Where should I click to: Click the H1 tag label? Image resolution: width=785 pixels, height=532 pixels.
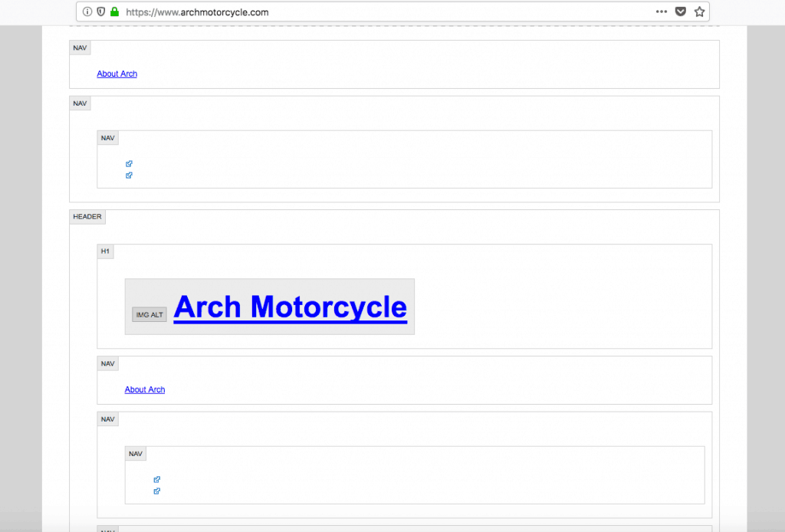[x=105, y=251]
